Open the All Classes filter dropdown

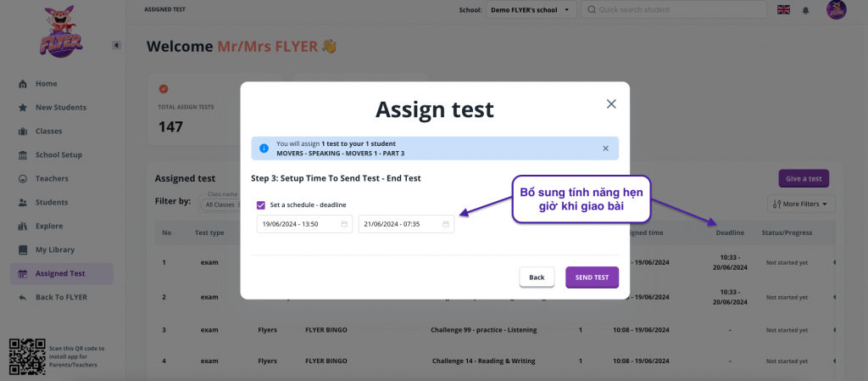tap(220, 205)
